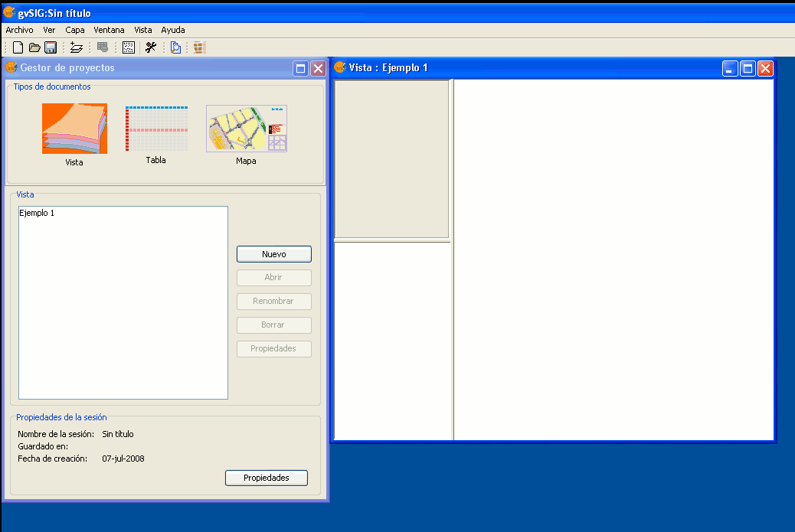
Task: Click the brown tiles toolbar icon
Action: tap(199, 47)
